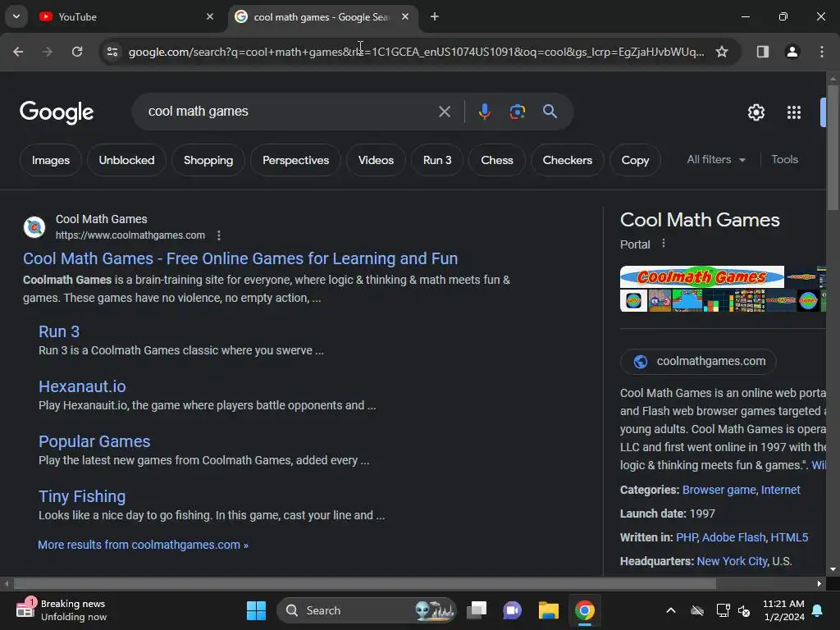Click inside the Google search box
Screen dimensions: 840x630
click(290, 112)
